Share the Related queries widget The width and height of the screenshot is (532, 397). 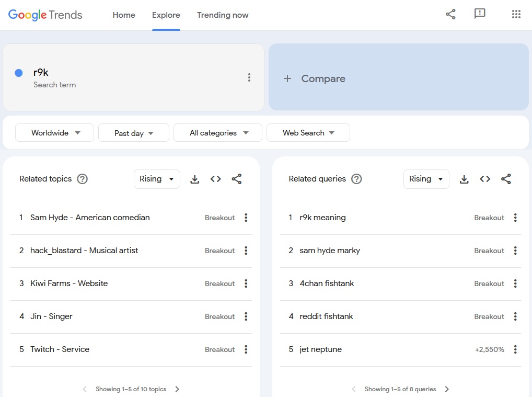point(506,179)
